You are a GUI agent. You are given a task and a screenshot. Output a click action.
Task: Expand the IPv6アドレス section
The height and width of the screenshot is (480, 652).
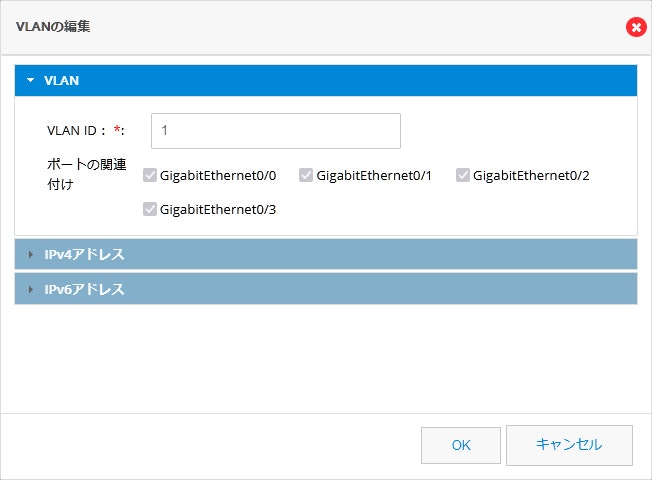[326, 289]
